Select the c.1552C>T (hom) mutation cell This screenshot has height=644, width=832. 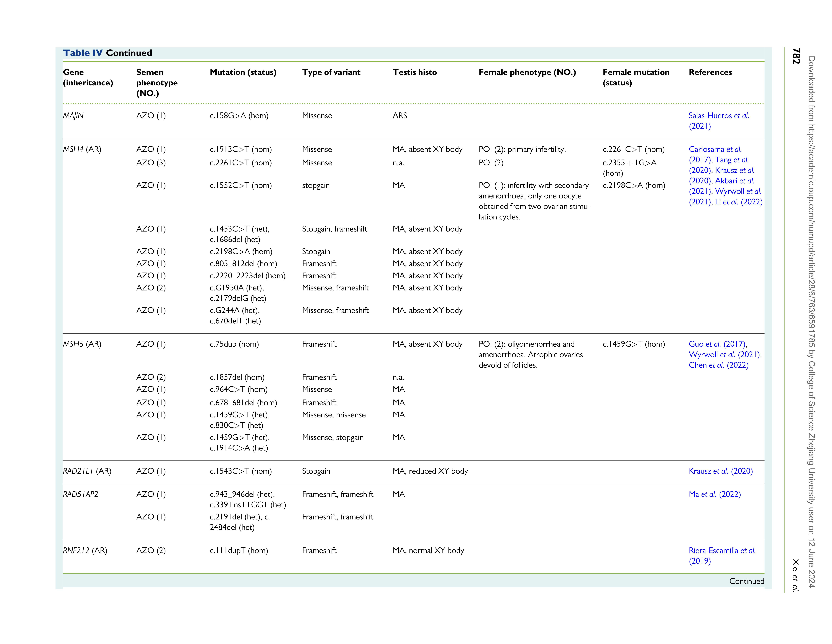[x=241, y=186]
